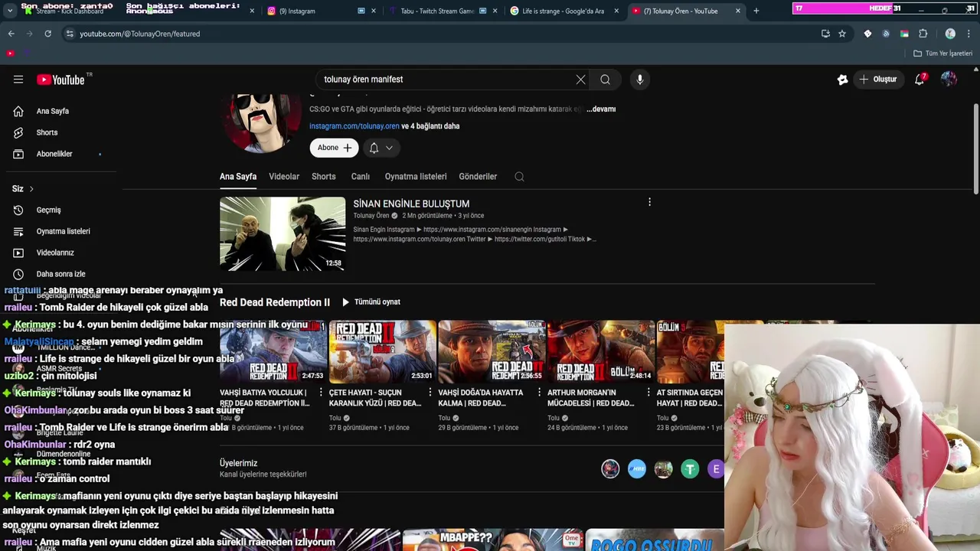Image resolution: width=980 pixels, height=551 pixels.
Task: Switch to the Gönderiler channel tab
Action: [x=478, y=177]
